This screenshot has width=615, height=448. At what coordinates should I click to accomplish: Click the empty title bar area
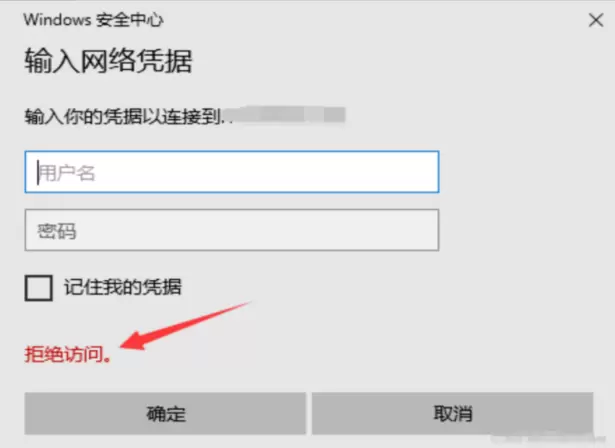(373, 20)
